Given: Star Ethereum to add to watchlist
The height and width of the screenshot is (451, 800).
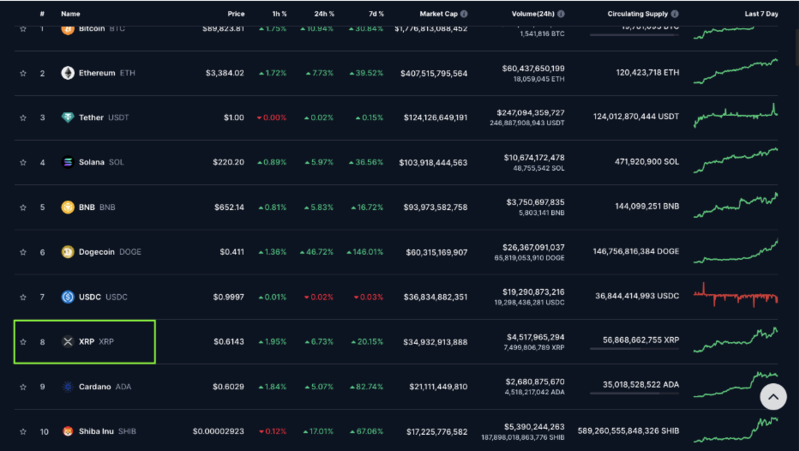Looking at the screenshot, I should point(23,73).
